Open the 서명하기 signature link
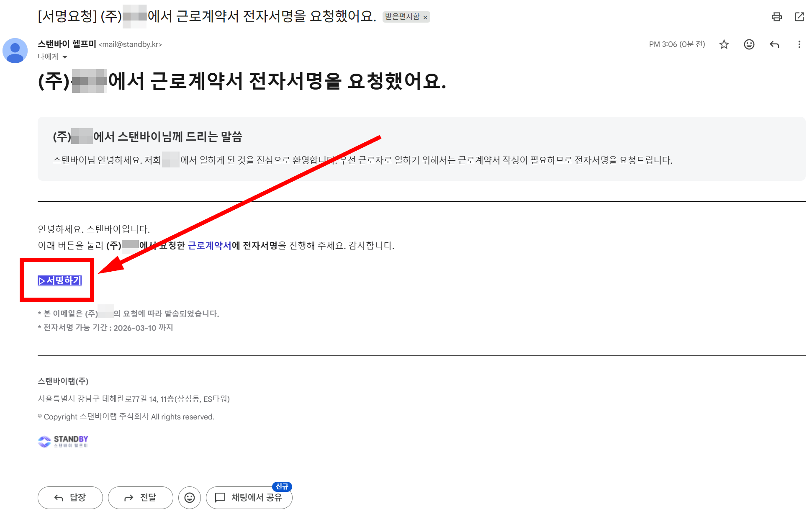 pyautogui.click(x=59, y=281)
